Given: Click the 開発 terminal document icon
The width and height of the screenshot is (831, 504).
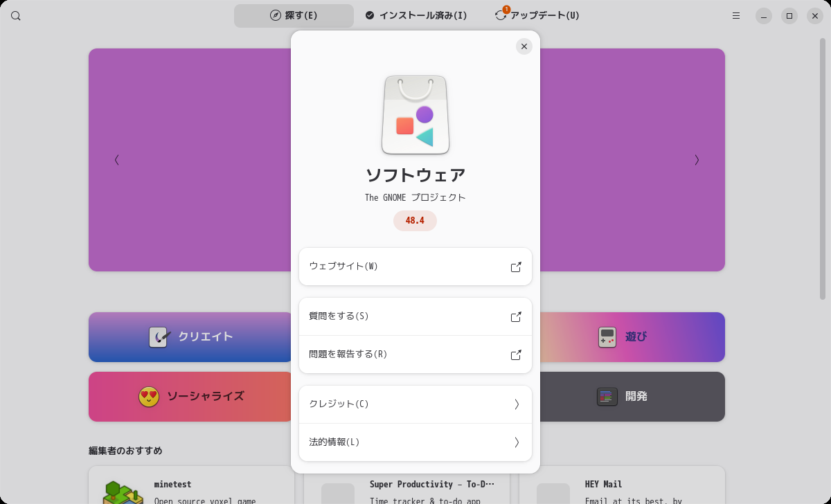Looking at the screenshot, I should click(607, 397).
